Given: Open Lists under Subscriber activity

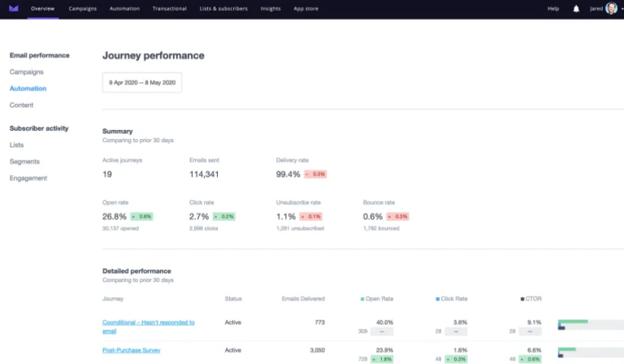Looking at the screenshot, I should pos(17,145).
